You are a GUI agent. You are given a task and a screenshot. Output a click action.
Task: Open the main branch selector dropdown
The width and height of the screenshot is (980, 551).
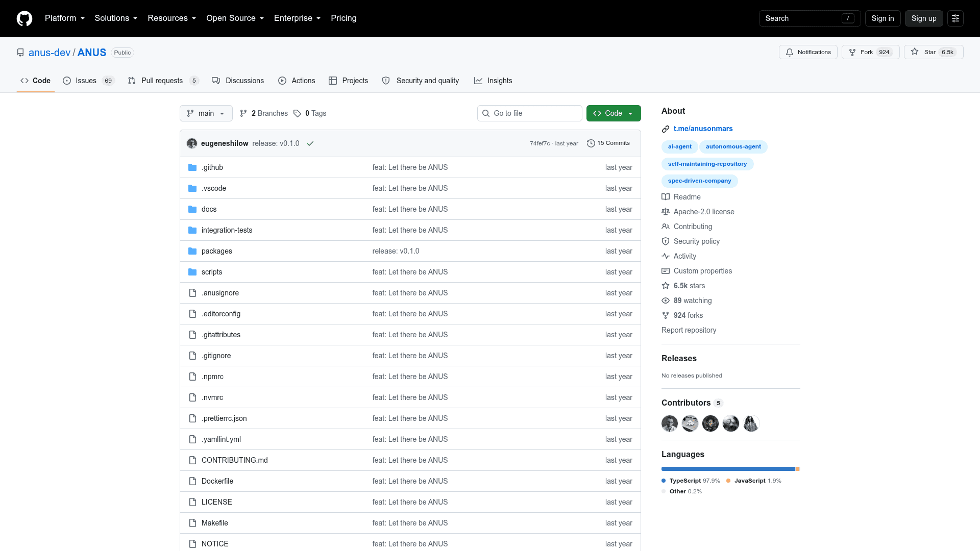pos(206,113)
